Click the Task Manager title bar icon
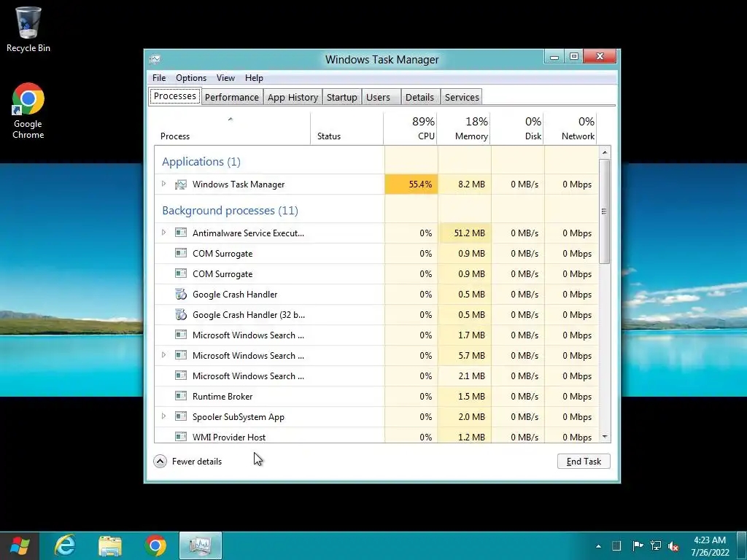Image resolution: width=747 pixels, height=560 pixels. 155,60
